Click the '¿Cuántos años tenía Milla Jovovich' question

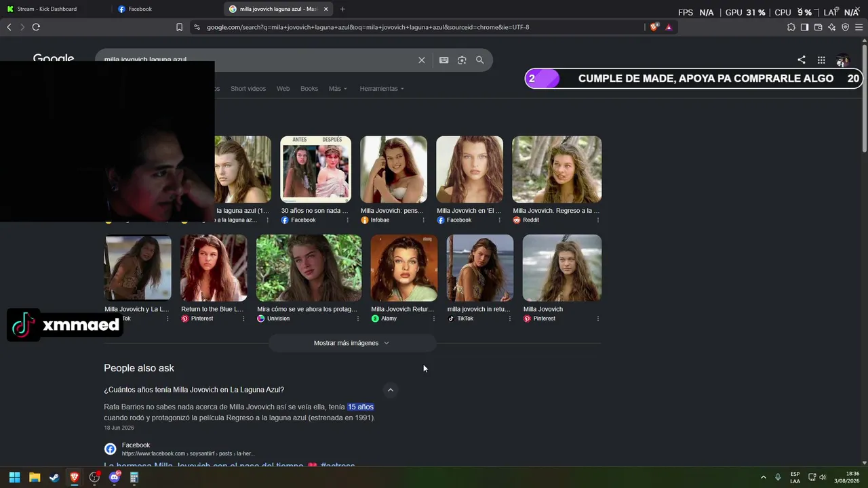click(x=194, y=390)
